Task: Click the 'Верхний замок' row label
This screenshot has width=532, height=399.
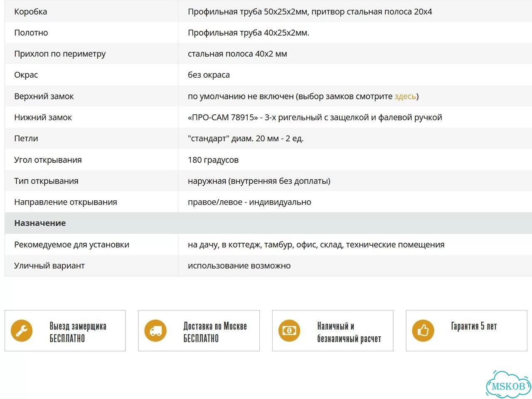Action: click(44, 96)
